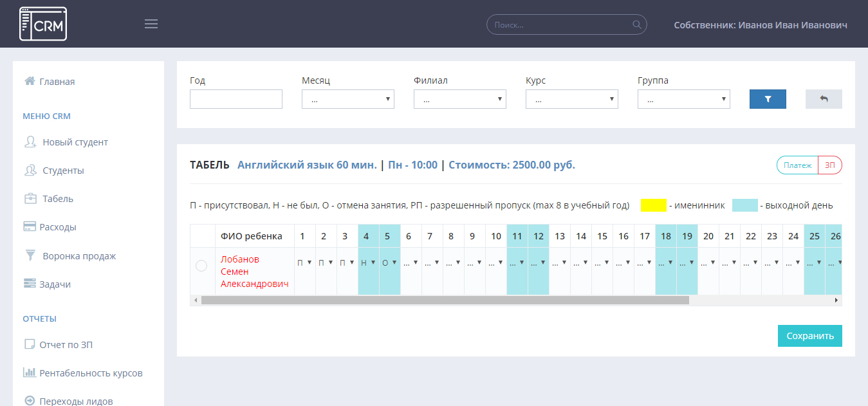868x406 pixels.
Task: Switch to the Платеж toggle option
Action: point(797,165)
